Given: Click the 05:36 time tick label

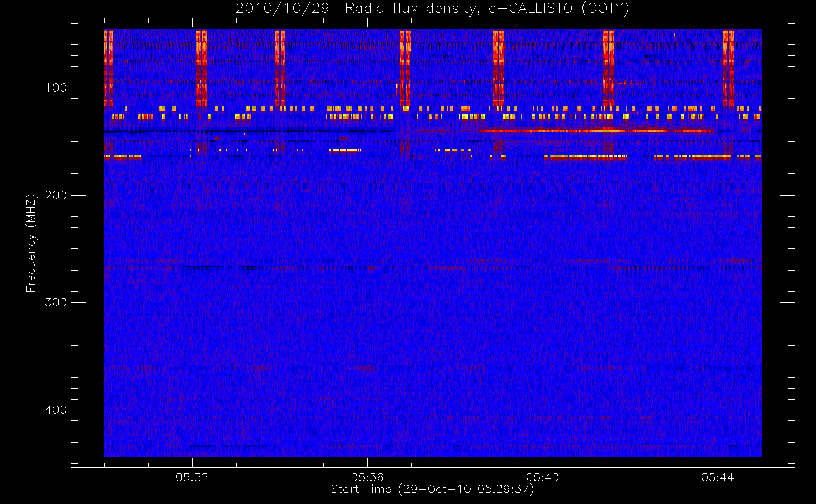Looking at the screenshot, I should click(x=367, y=477).
